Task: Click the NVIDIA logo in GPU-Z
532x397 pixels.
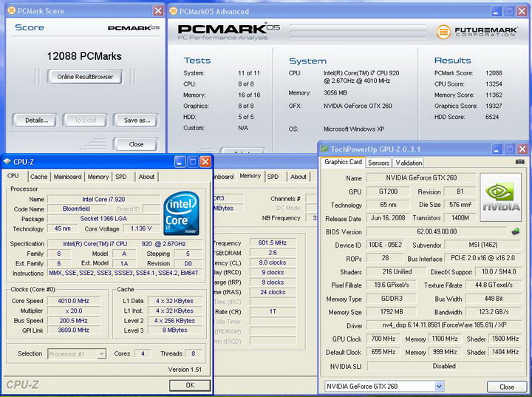Action: pyautogui.click(x=501, y=197)
